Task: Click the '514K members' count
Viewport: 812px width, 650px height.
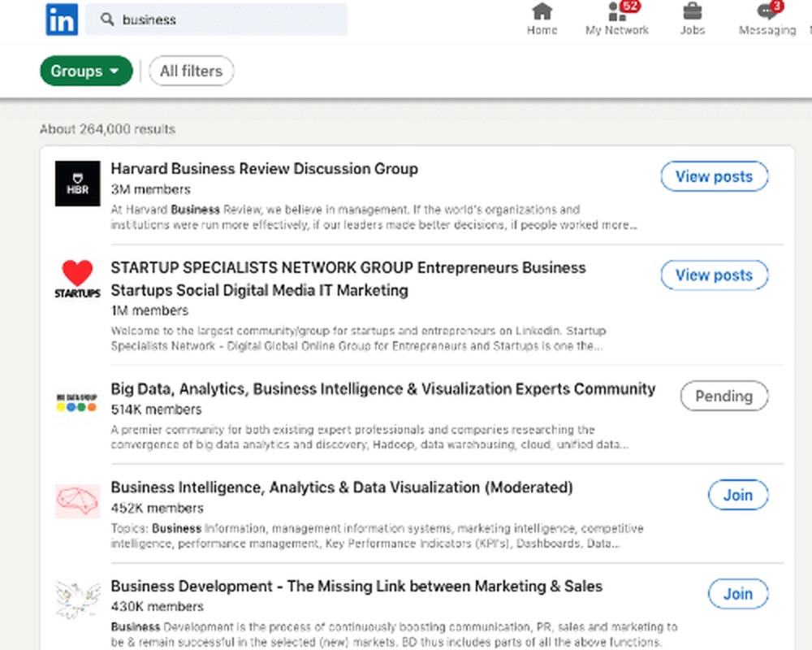Action: 157,409
